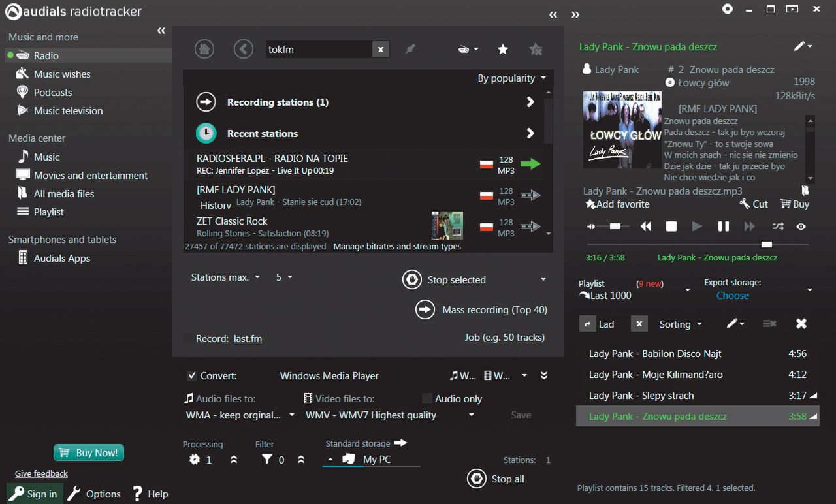The height and width of the screenshot is (504, 836).
Task: Click the home icon in the radio browser
Action: tap(204, 49)
